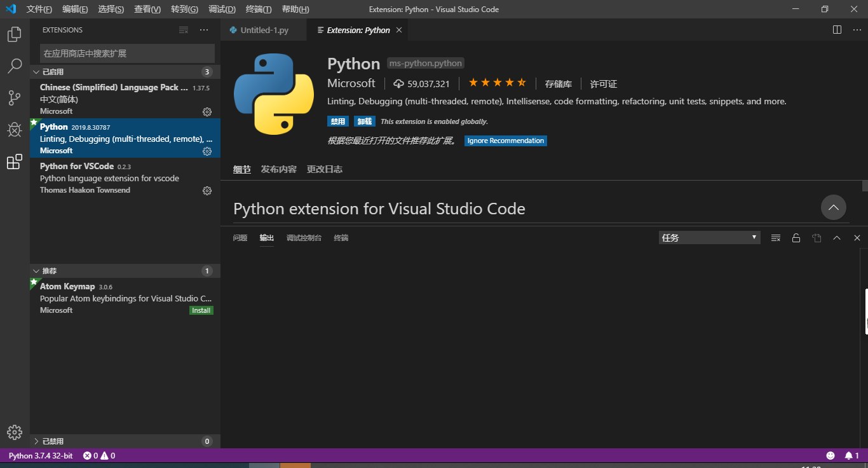Clear output panel icon
Viewport: 868px width, 468px height.
775,238
